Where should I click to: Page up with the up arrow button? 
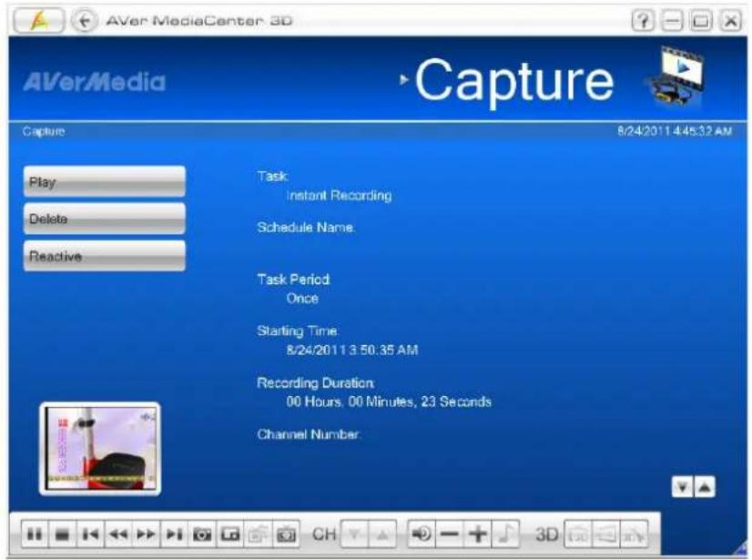pos(705,487)
